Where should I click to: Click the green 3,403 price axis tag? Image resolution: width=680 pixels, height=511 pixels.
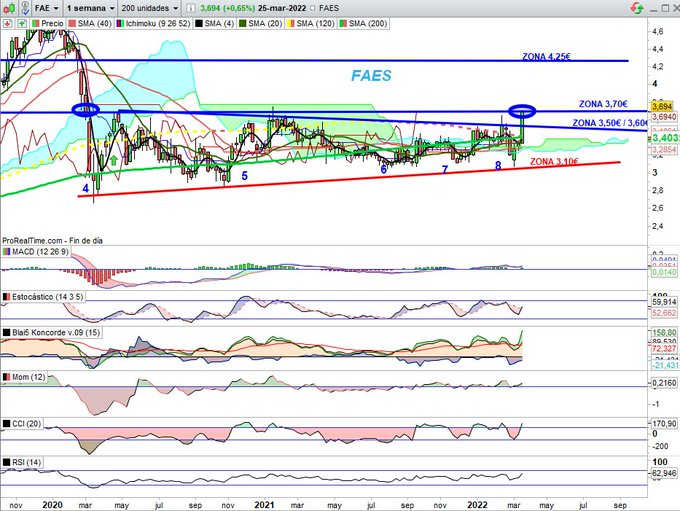tap(665, 138)
